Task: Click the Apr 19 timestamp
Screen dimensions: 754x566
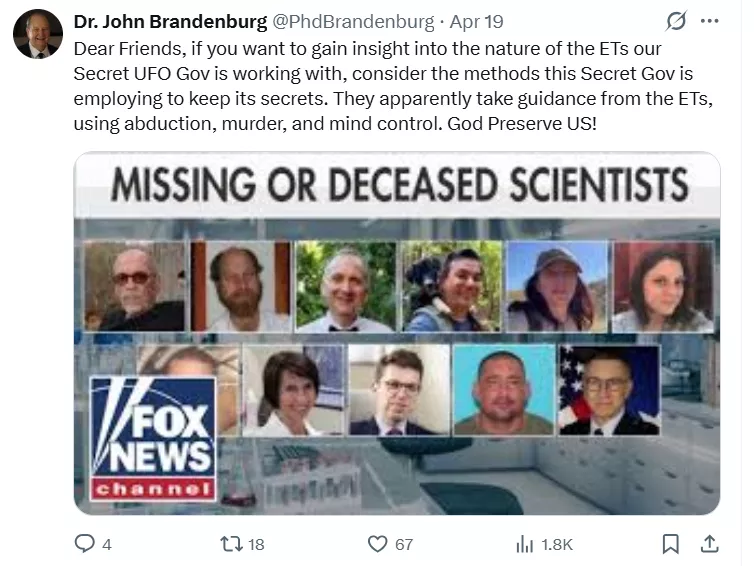Action: pyautogui.click(x=476, y=22)
